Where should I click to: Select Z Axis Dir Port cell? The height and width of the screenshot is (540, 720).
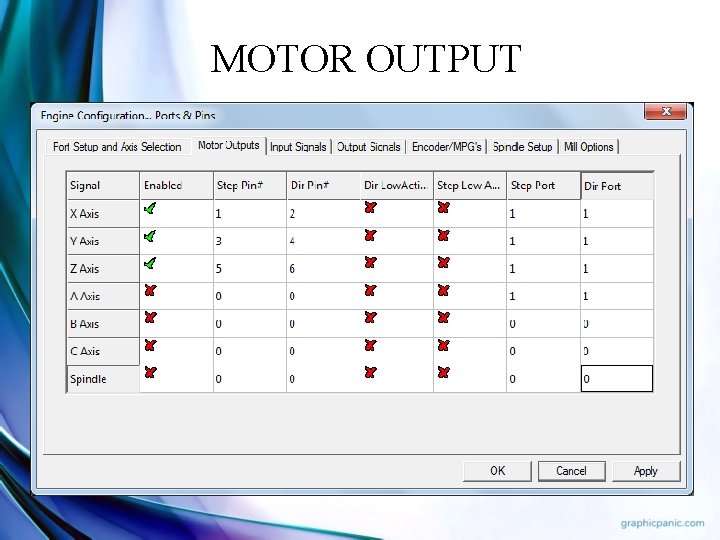(617, 269)
